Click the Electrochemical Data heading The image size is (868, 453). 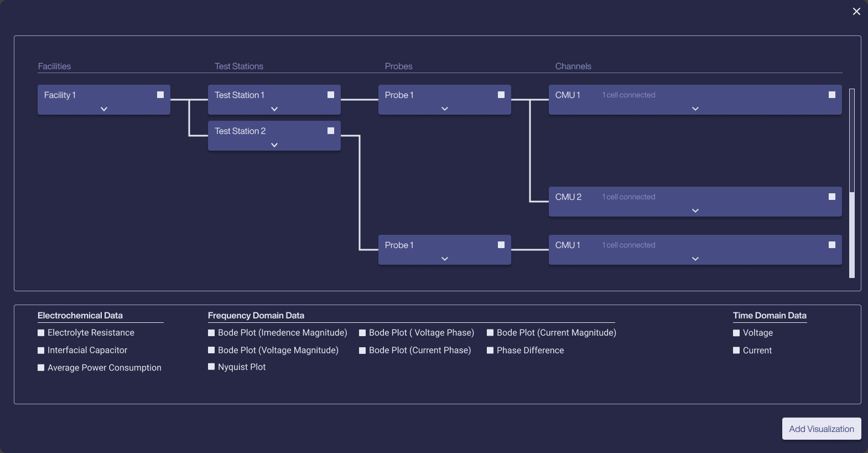pyautogui.click(x=80, y=315)
